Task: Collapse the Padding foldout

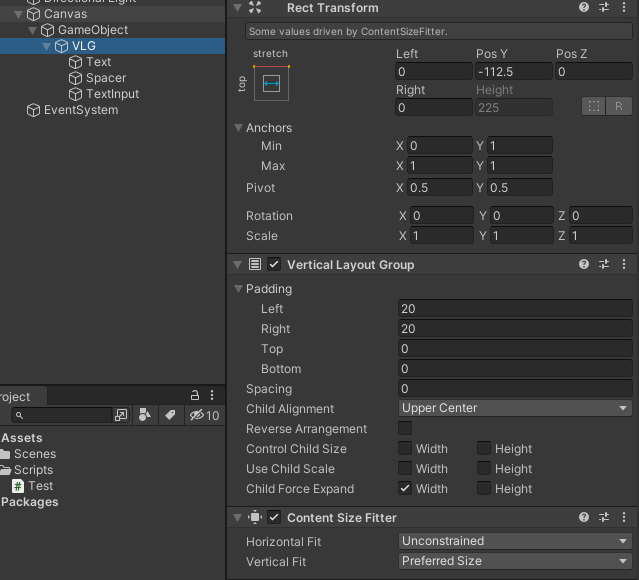Action: pos(238,289)
